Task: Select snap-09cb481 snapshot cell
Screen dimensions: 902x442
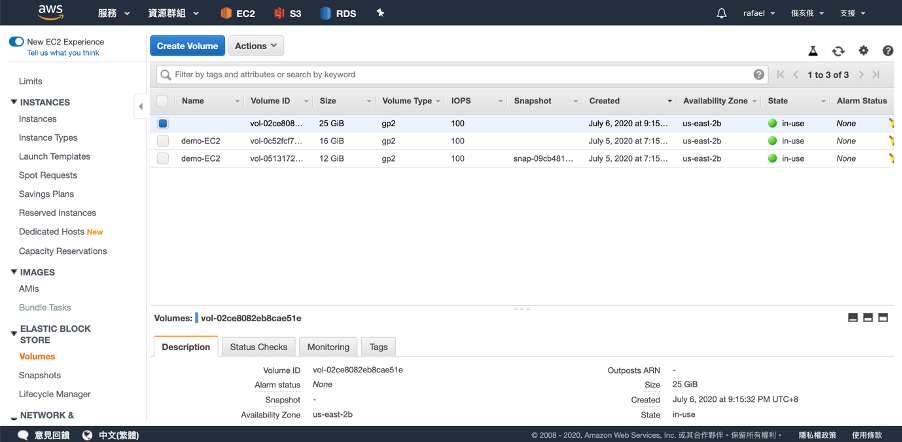Action: 543,158
